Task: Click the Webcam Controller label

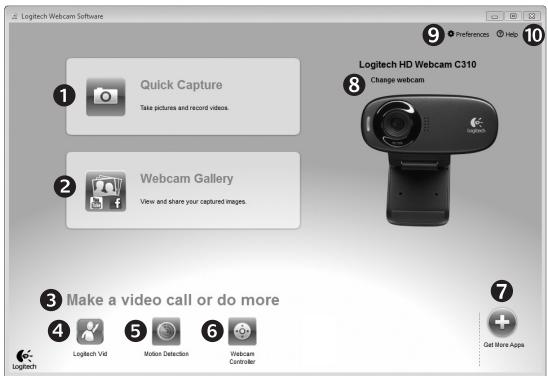Action: (x=242, y=357)
